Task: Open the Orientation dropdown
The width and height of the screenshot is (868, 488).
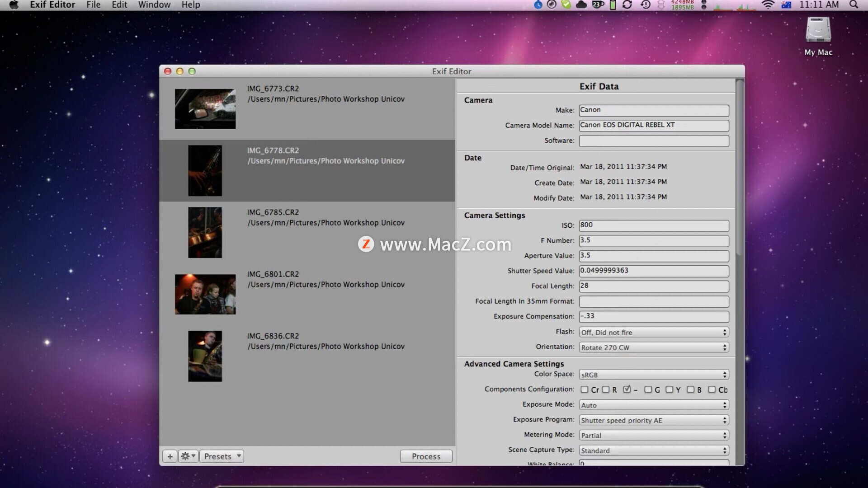Action: (x=654, y=347)
